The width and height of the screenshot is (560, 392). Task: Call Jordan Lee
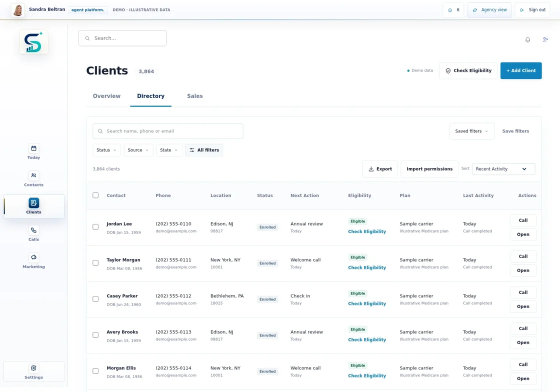click(523, 220)
